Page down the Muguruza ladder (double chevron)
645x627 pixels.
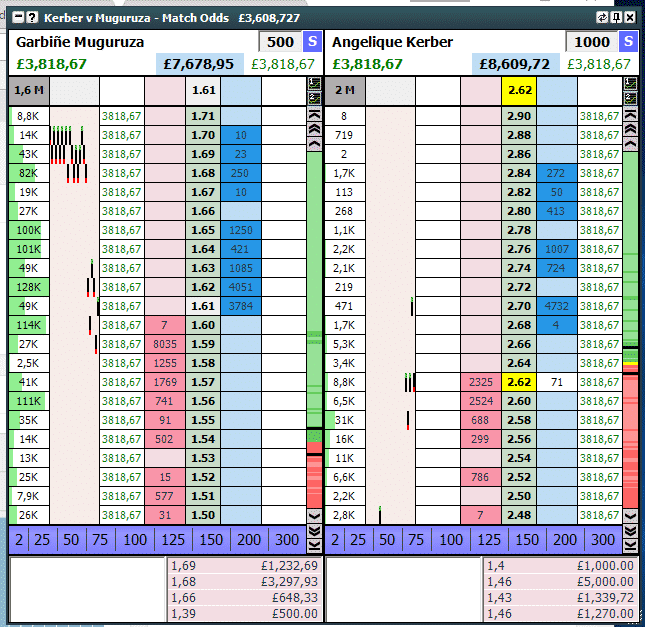(314, 532)
